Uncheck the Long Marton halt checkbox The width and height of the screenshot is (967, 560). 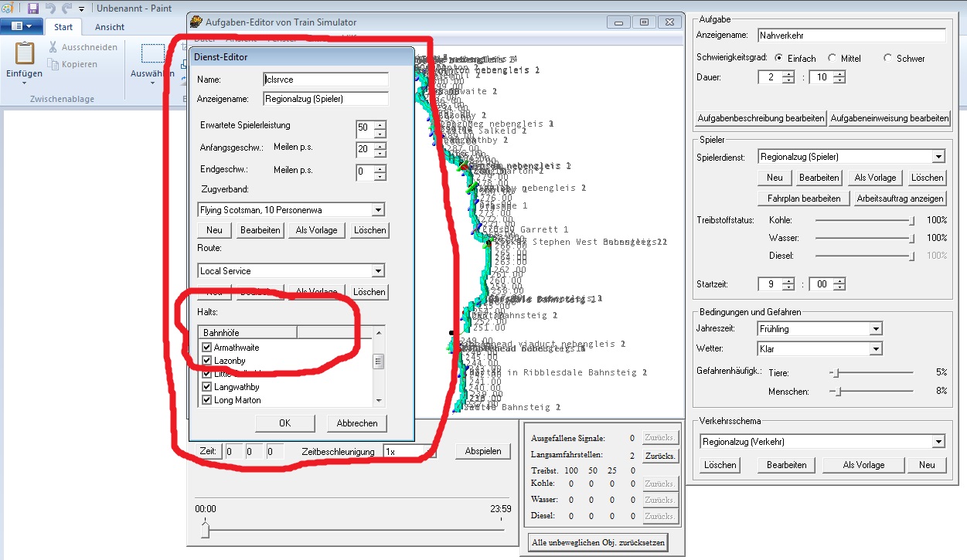206,400
